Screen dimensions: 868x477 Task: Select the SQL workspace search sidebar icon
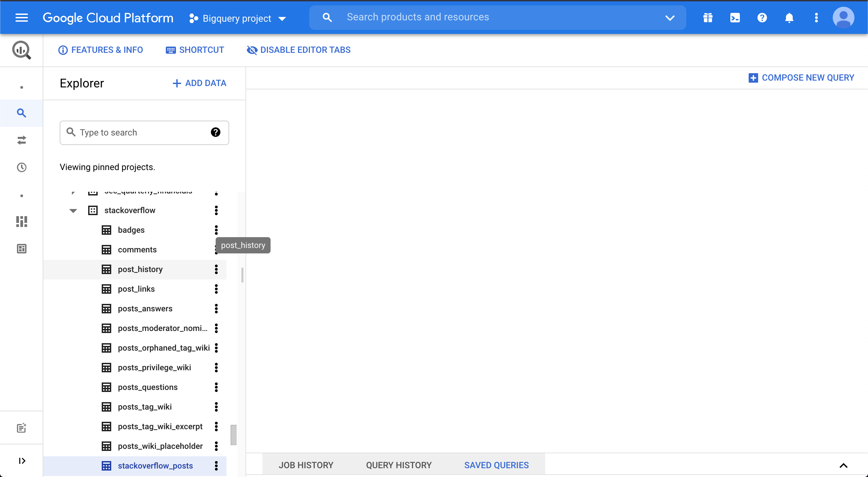click(22, 113)
